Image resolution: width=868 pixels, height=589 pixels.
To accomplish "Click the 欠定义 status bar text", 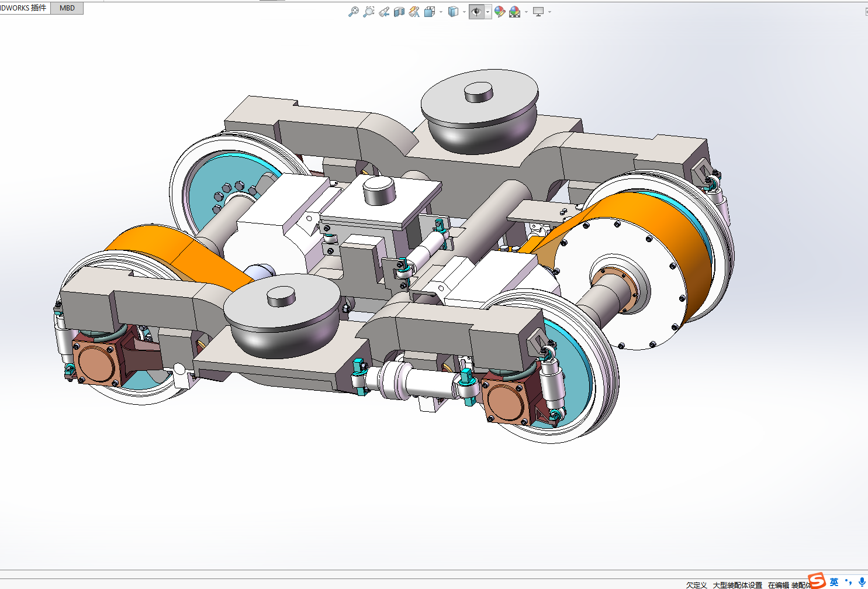I will tap(696, 584).
